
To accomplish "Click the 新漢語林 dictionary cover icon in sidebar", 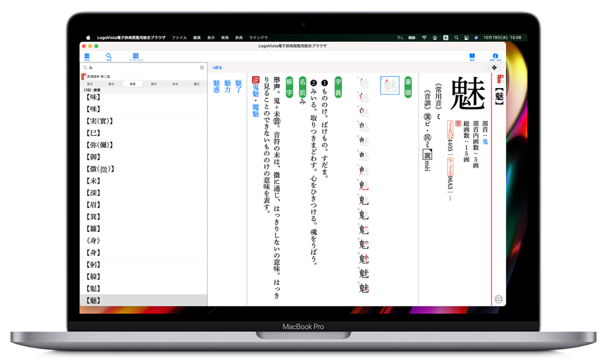I will click(x=84, y=76).
